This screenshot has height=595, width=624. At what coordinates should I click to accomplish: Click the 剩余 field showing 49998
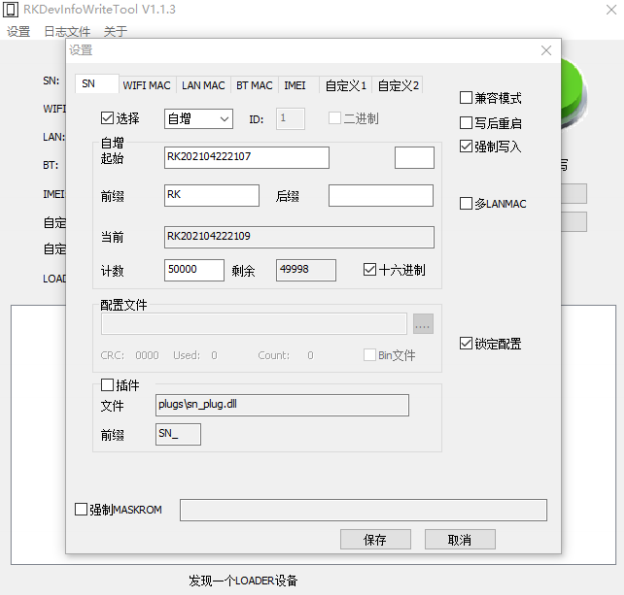tap(306, 270)
